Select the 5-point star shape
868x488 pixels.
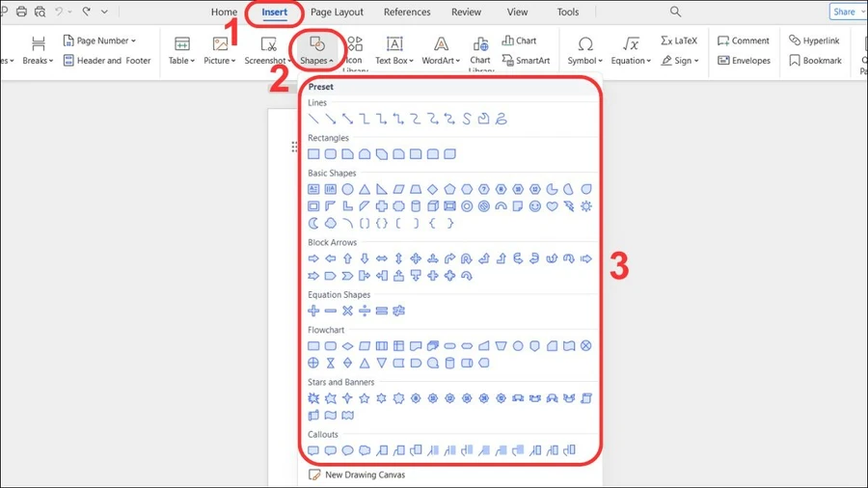pos(365,398)
